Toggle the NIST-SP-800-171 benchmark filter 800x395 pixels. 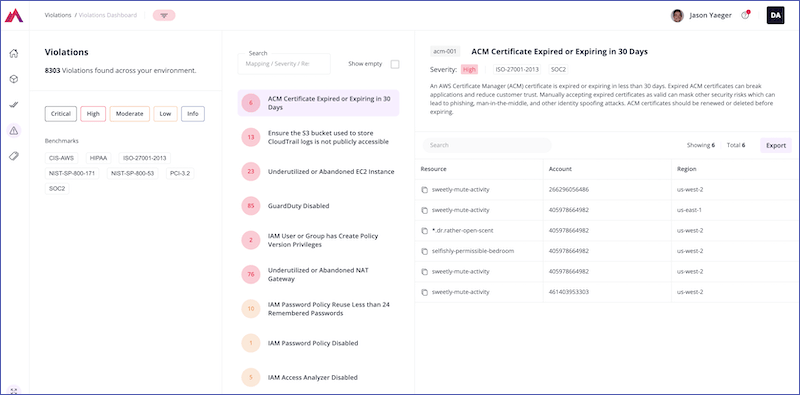point(72,174)
